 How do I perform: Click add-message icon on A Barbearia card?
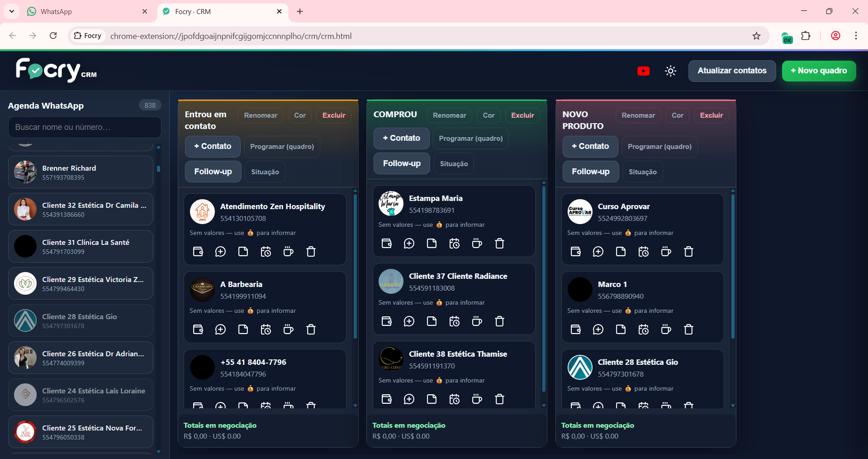tap(220, 330)
